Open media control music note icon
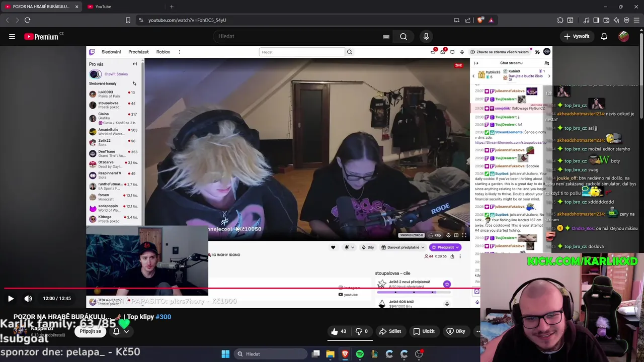644x362 pixels. coord(586,20)
